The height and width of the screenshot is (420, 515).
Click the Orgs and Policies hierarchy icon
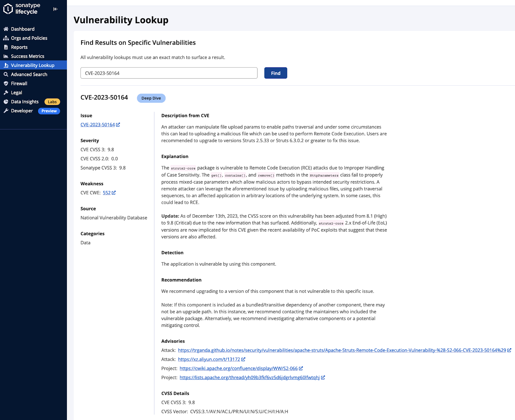point(6,38)
